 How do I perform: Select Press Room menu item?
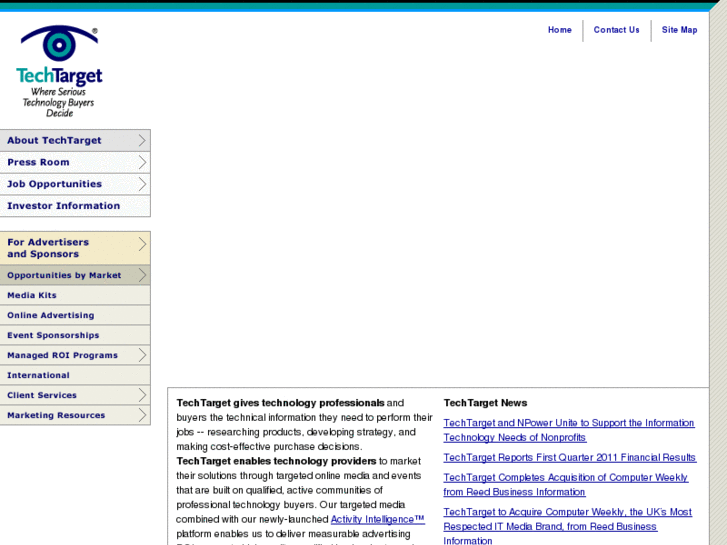point(75,162)
